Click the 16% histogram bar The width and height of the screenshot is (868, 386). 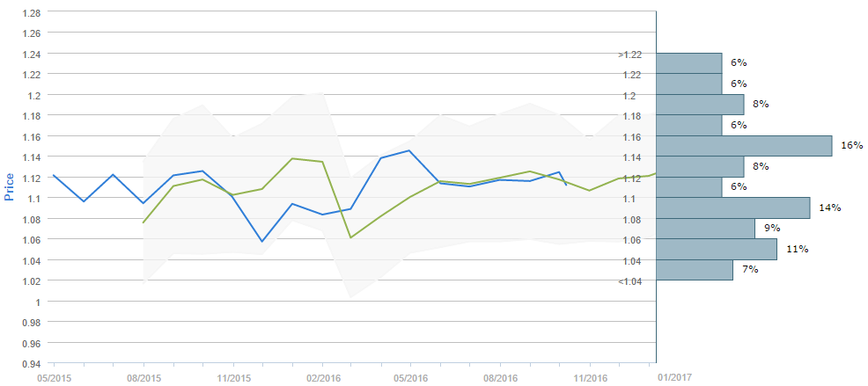[x=744, y=146]
